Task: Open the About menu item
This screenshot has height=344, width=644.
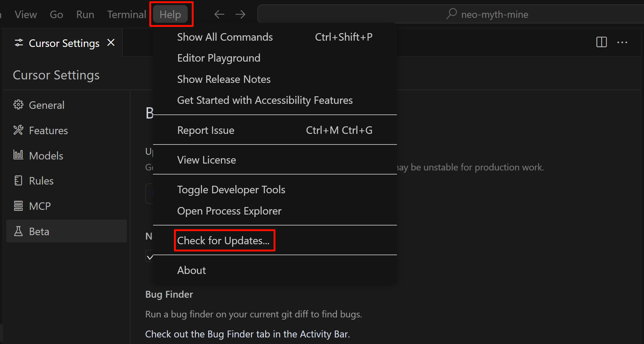Action: point(191,270)
